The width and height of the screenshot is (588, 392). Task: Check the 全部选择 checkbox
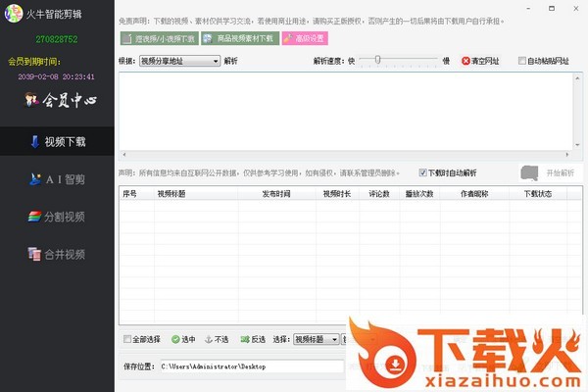click(x=127, y=339)
